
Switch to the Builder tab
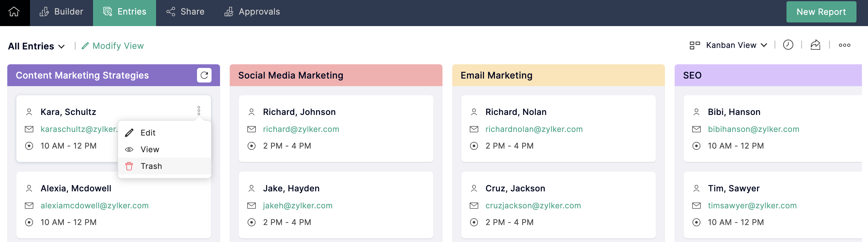(x=61, y=12)
